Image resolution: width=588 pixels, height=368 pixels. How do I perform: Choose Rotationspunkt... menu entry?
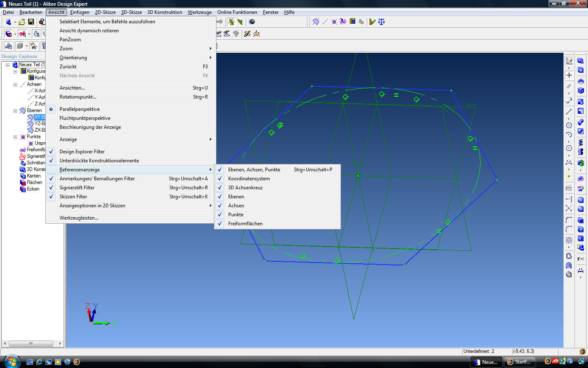click(x=131, y=97)
